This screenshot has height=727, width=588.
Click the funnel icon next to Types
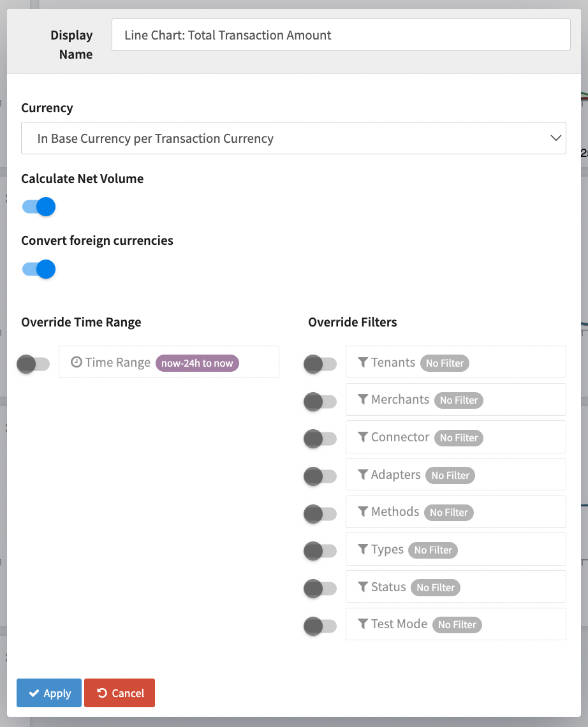coord(363,550)
